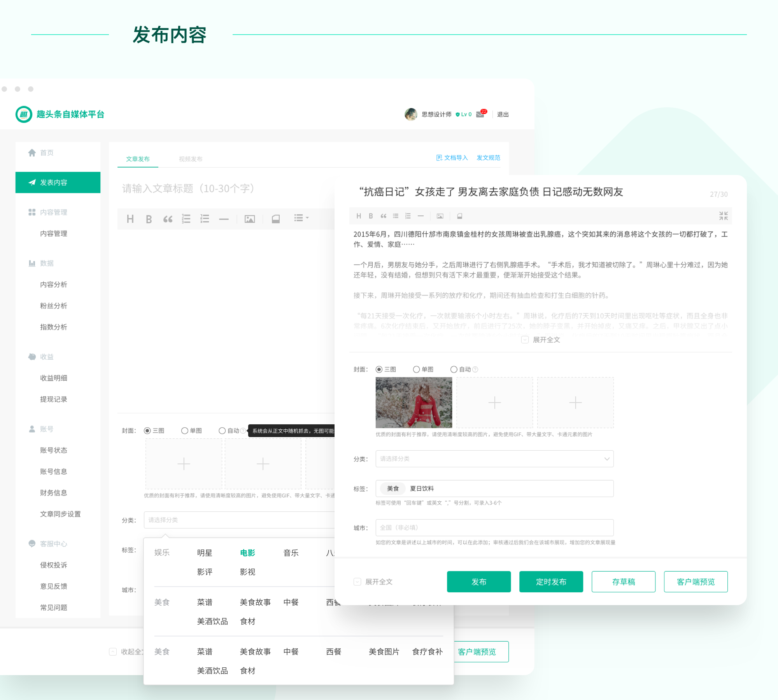
Task: Click the large insert image icon in main editor
Action: click(250, 219)
